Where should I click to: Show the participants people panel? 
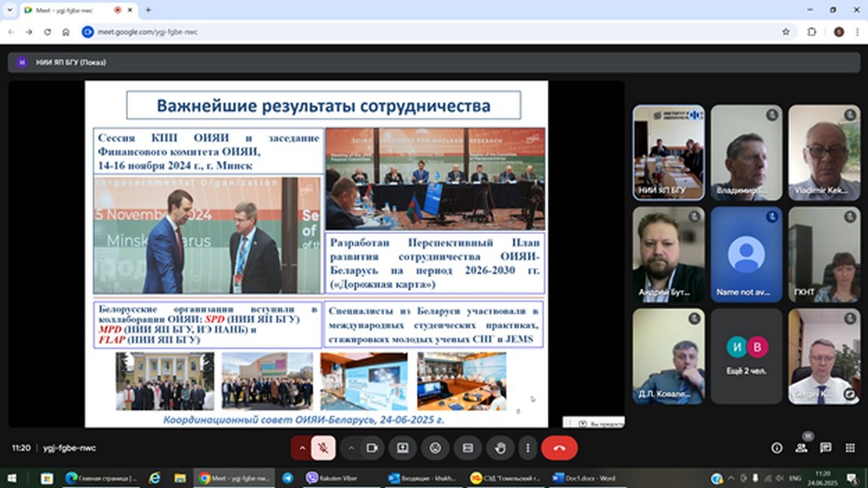coord(801,447)
